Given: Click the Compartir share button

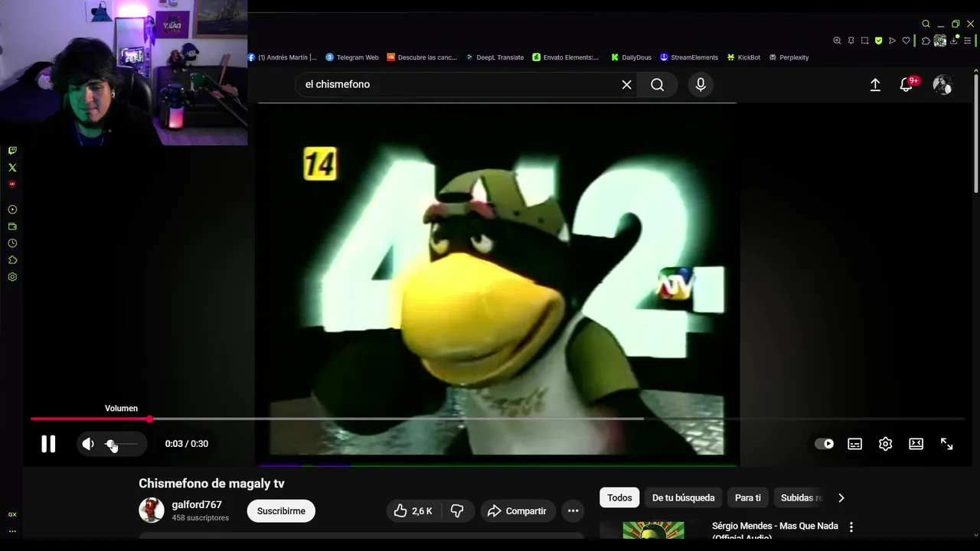Looking at the screenshot, I should (518, 510).
